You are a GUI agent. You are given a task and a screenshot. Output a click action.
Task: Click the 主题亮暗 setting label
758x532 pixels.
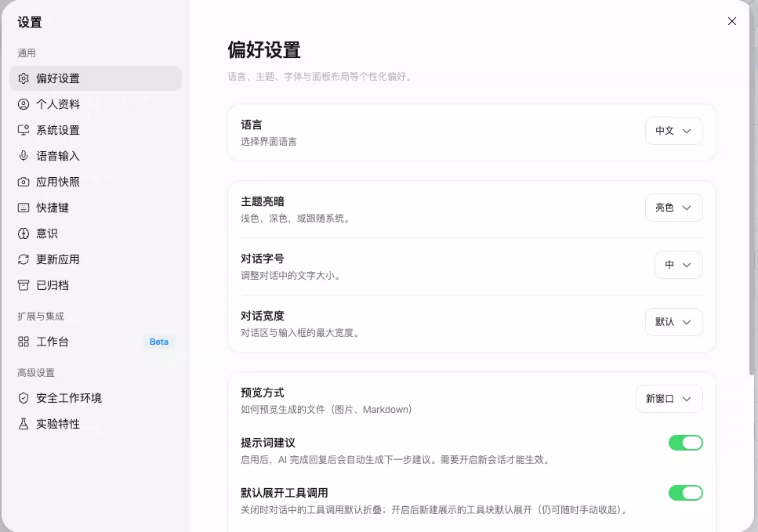[x=263, y=201]
